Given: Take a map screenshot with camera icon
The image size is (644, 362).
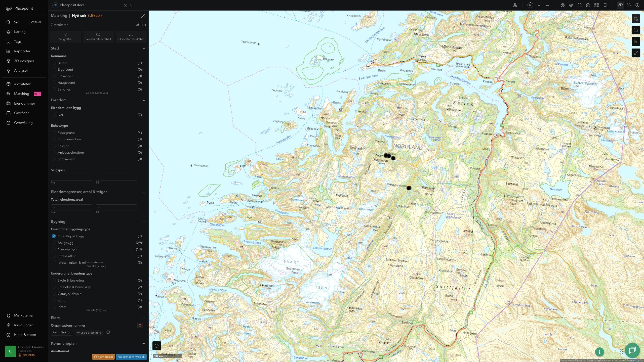Looking at the screenshot, I should 588,5.
